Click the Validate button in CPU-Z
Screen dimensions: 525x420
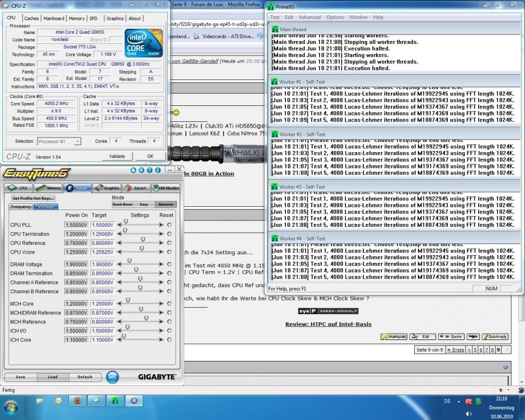[x=117, y=156]
